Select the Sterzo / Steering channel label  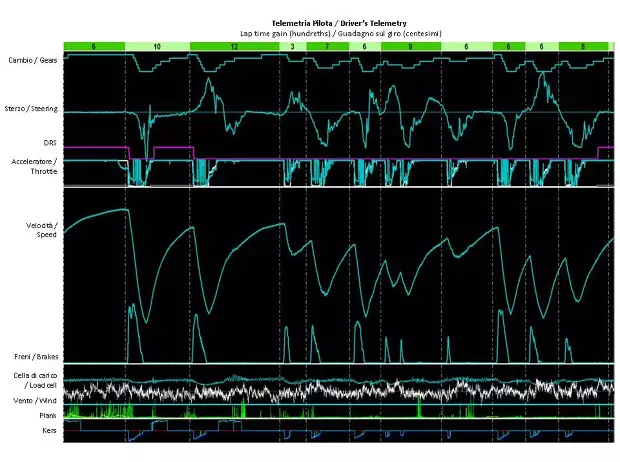(x=31, y=108)
